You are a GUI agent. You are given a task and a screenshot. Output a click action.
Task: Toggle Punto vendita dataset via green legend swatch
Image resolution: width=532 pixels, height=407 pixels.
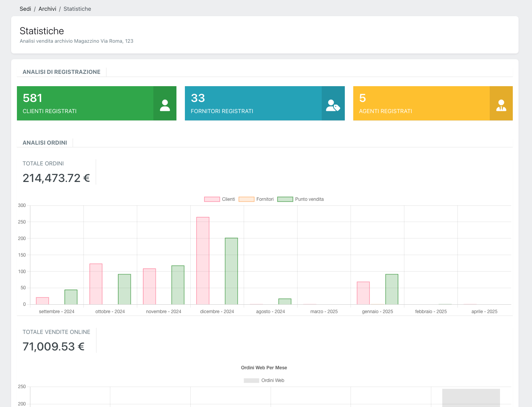click(285, 199)
